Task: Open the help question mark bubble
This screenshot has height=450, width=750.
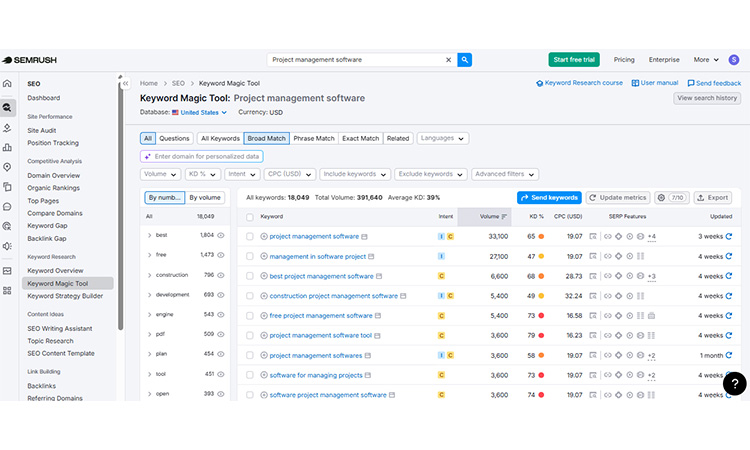Action: [x=735, y=384]
